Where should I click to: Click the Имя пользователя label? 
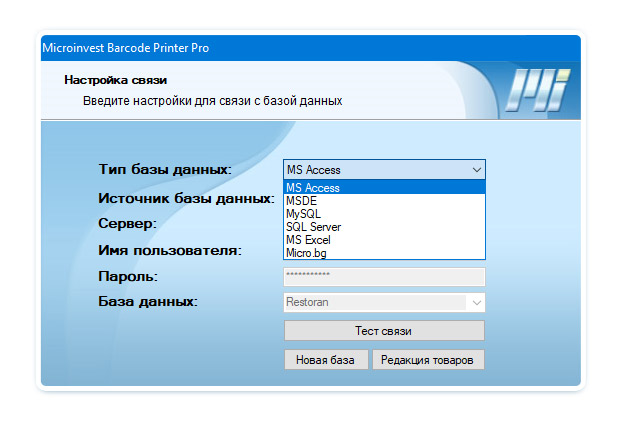point(170,250)
